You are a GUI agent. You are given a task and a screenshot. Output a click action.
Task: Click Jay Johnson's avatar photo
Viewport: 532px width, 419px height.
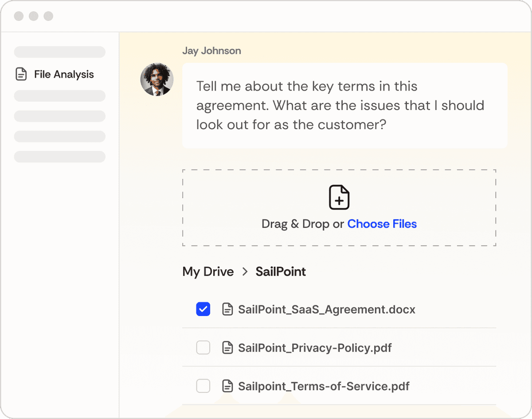157,79
